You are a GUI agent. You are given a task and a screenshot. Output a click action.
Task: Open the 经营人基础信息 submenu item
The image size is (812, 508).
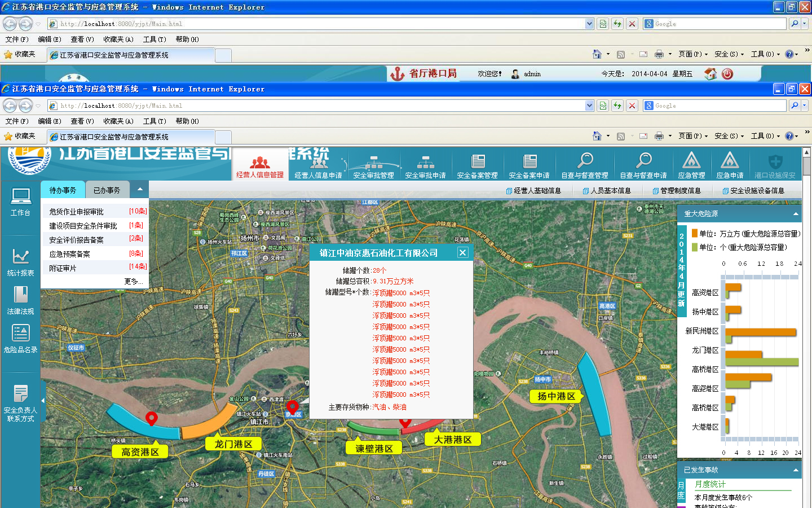click(x=537, y=191)
